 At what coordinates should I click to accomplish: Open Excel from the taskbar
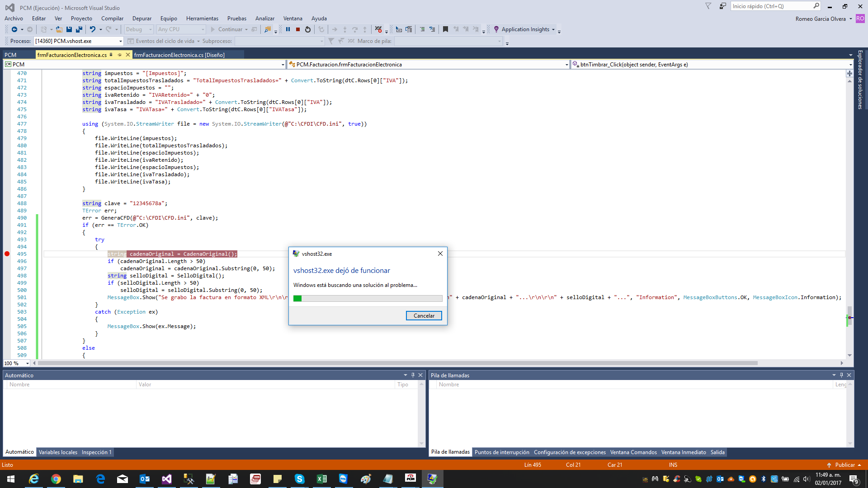(x=321, y=479)
